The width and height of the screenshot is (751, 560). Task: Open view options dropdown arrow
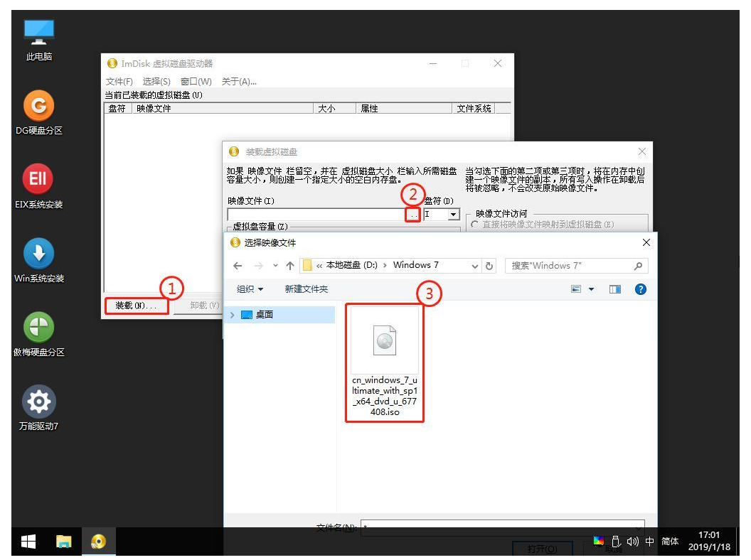(592, 289)
